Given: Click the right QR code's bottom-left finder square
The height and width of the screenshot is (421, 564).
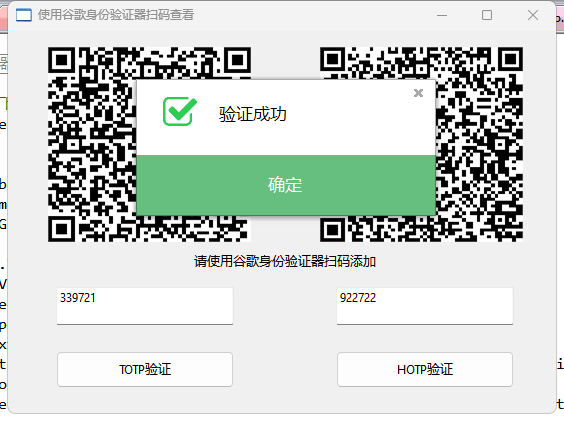Looking at the screenshot, I should click(x=333, y=228).
